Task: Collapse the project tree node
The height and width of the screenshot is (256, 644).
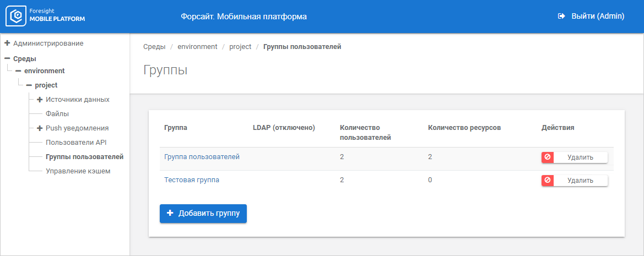Action: pos(29,85)
